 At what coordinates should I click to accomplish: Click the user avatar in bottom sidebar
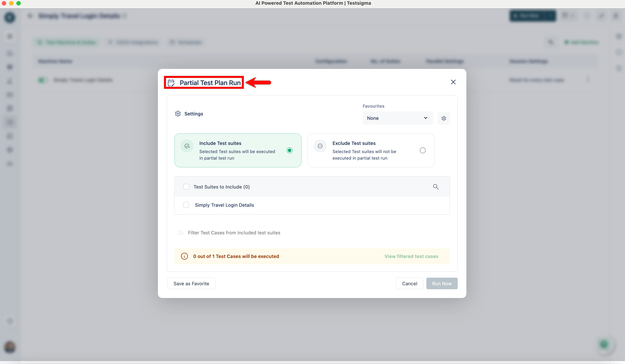10,347
